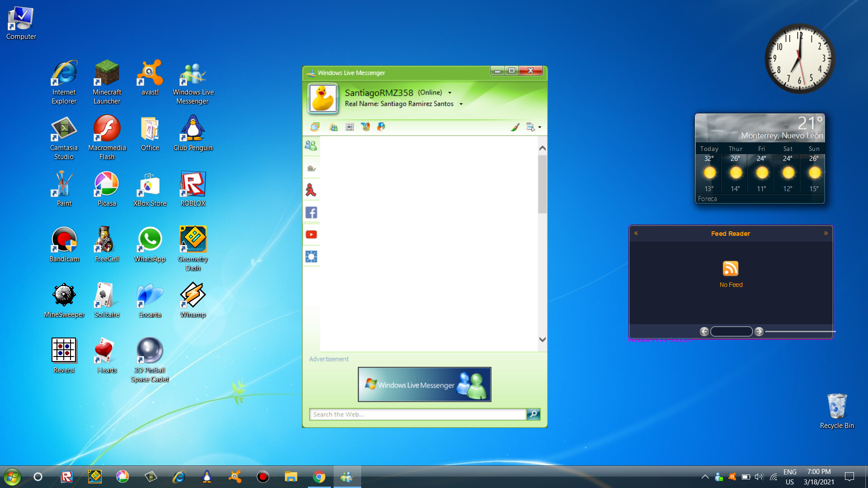Open the Facebook tab in Messenger sidebar
This screenshot has height=488, width=868.
click(x=311, y=212)
